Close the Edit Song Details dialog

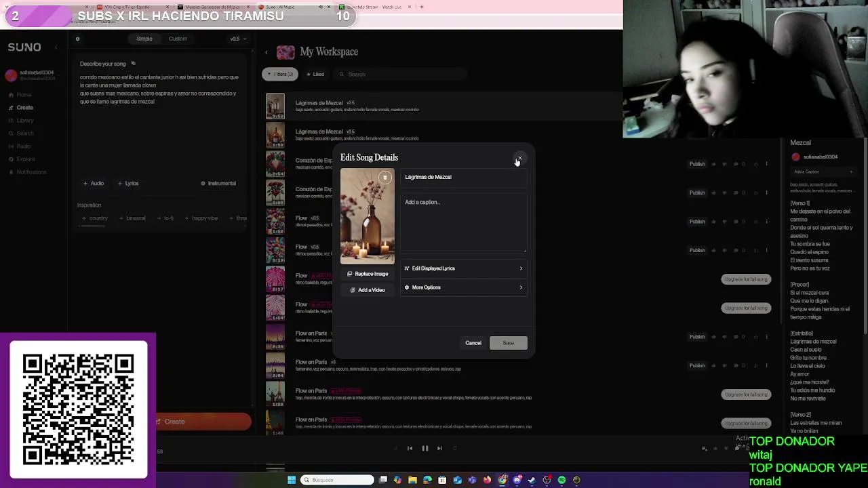(x=519, y=158)
